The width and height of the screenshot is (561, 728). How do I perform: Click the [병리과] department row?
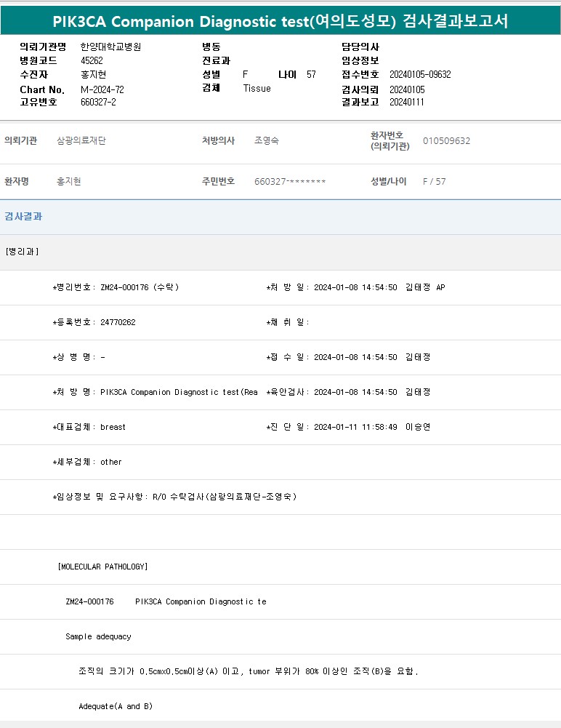tap(23, 252)
